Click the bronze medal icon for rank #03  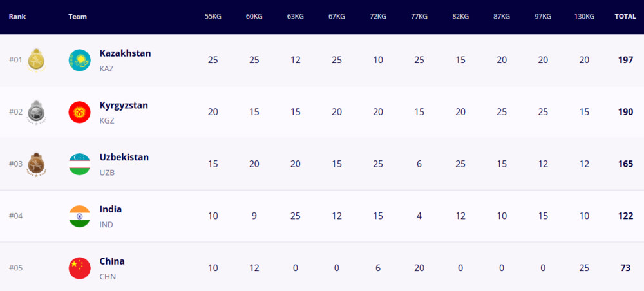[x=36, y=164]
